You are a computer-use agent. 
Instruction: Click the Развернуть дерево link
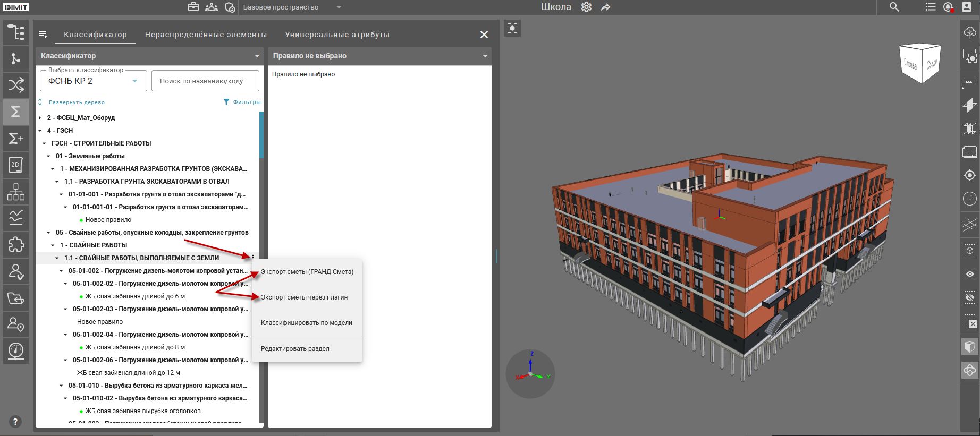76,102
